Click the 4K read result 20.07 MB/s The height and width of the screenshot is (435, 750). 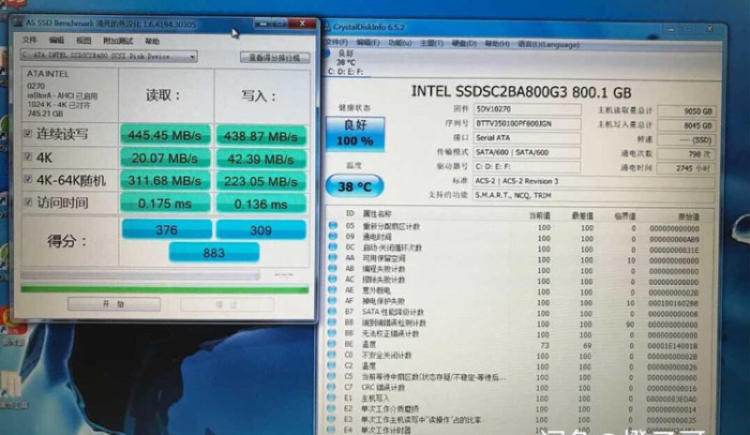[165, 158]
